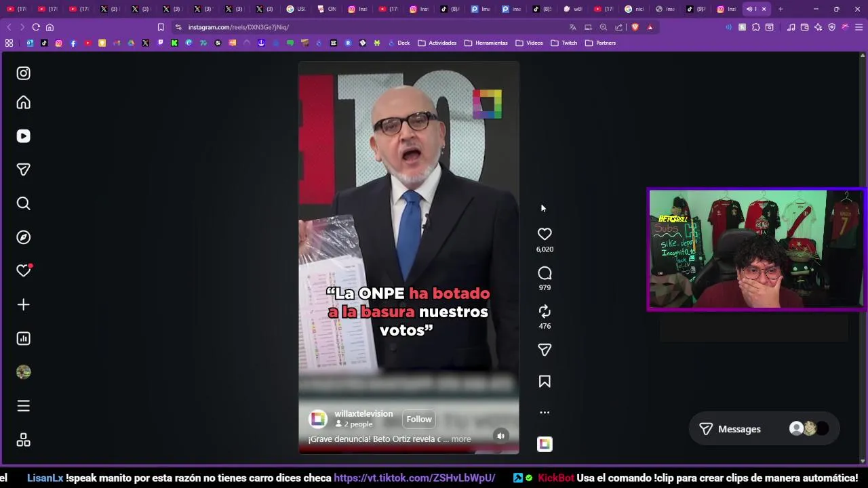Screen dimensions: 868x488
Task: Click the 6,020 likes count
Action: [x=545, y=249]
